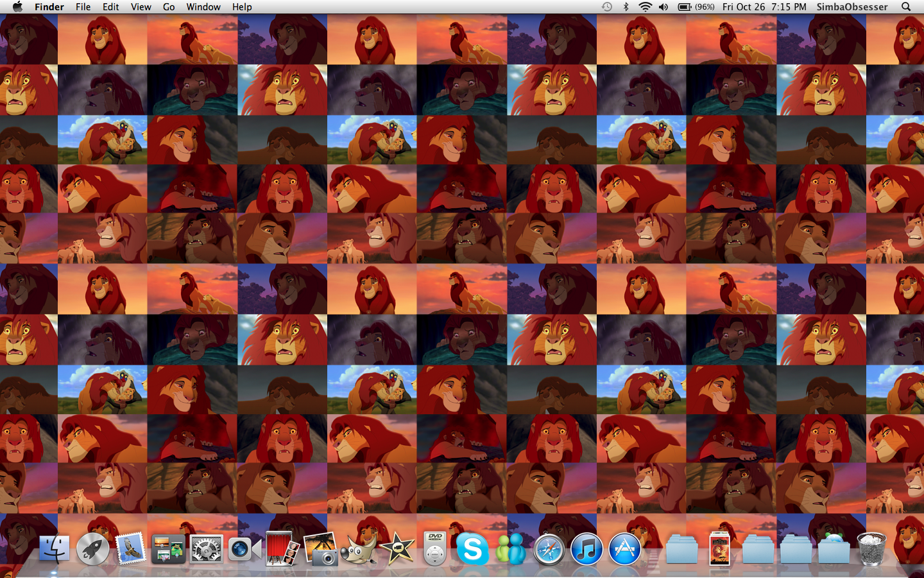Viewport: 924px width, 578px height.
Task: Launch Skype from the dock
Action: click(x=472, y=550)
